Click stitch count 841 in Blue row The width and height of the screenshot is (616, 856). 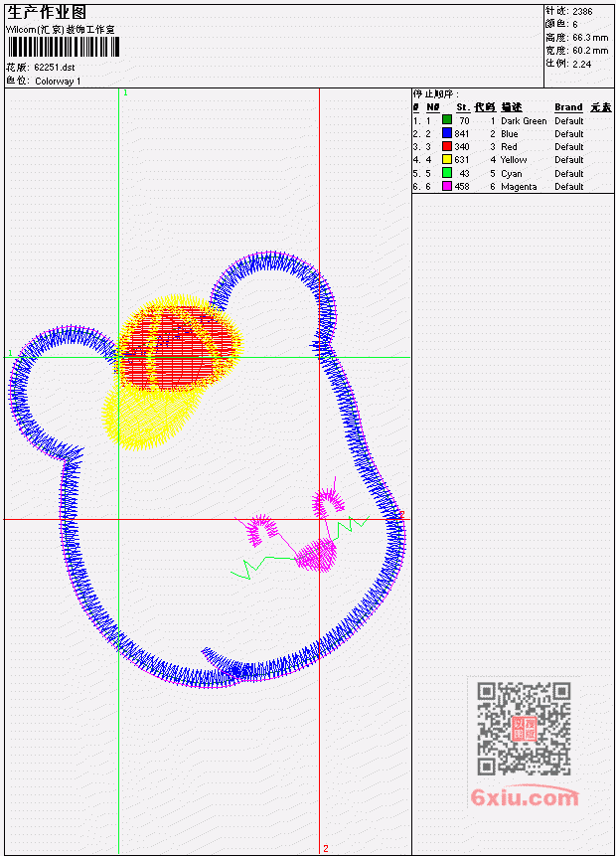462,134
